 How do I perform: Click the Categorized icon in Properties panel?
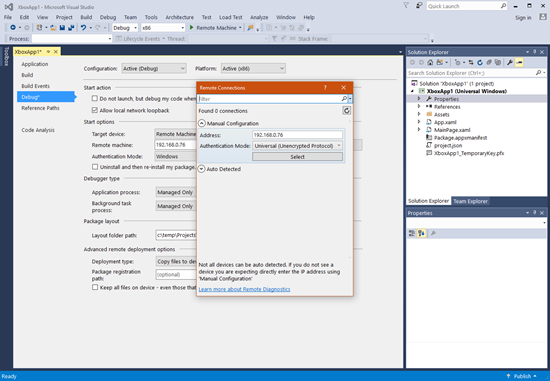point(412,233)
